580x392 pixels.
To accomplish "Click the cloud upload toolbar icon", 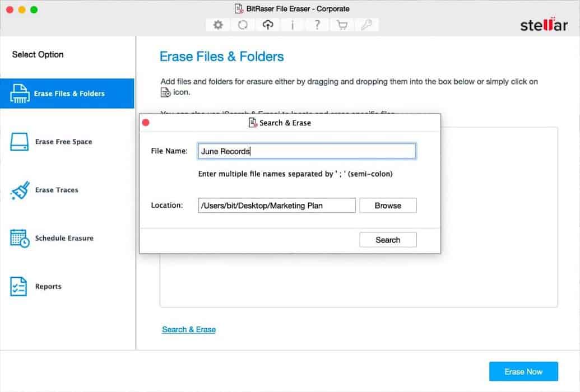I will point(267,25).
